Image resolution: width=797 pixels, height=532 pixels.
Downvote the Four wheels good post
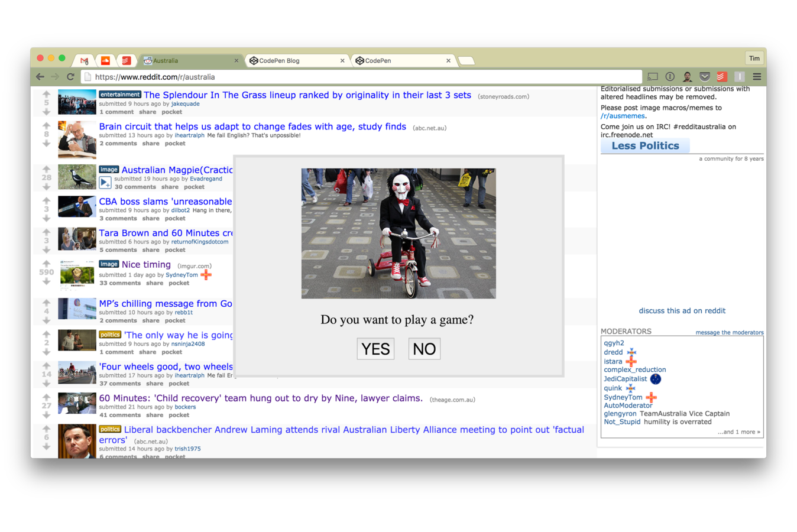pos(46,383)
